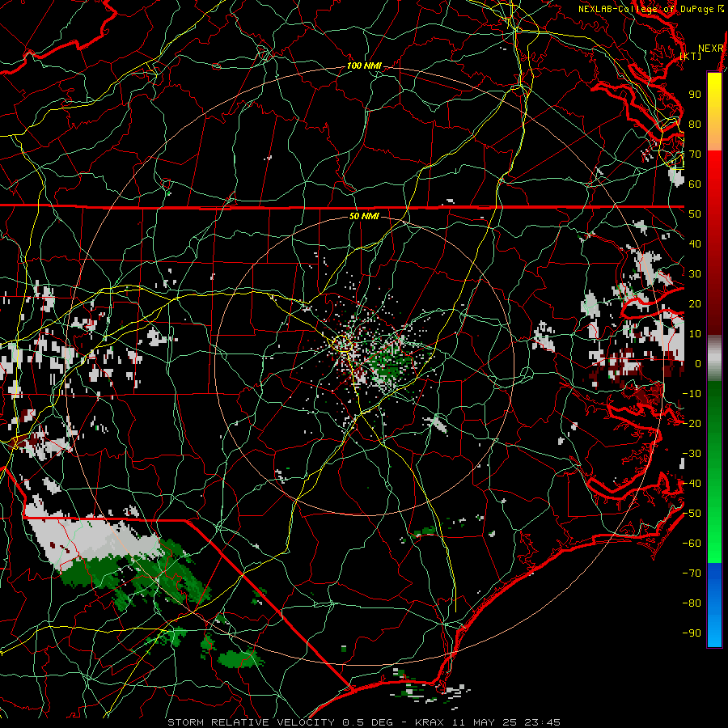Click the -60 value on the velocity scale
728x728 pixels.
click(692, 544)
